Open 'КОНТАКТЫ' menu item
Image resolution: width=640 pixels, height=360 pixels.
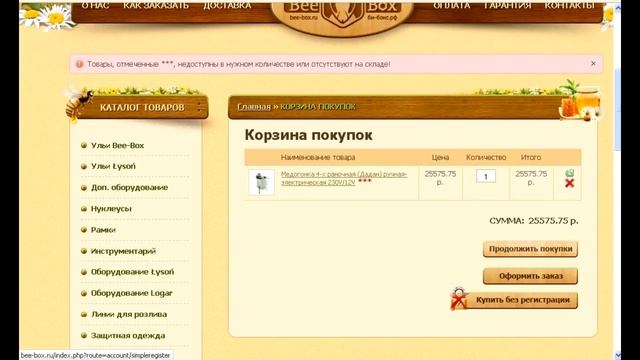click(569, 5)
